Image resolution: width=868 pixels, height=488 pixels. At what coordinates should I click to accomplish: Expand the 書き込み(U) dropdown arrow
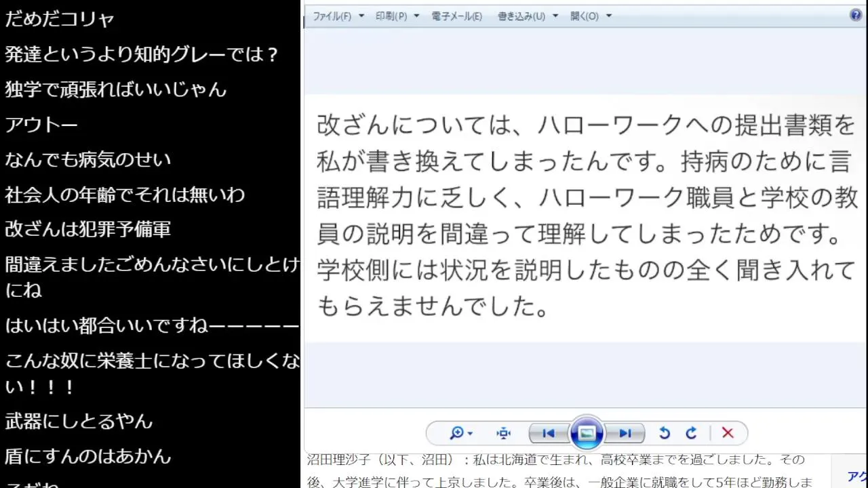click(x=555, y=16)
